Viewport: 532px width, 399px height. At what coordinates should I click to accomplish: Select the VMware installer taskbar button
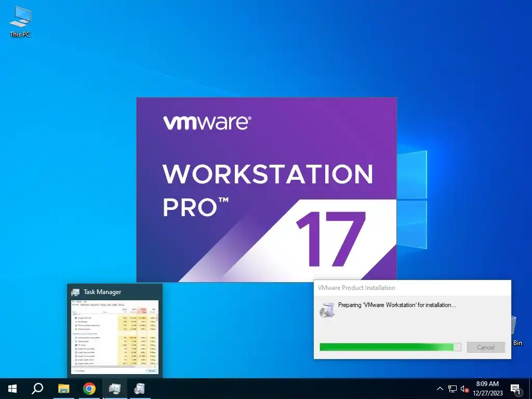pos(140,389)
